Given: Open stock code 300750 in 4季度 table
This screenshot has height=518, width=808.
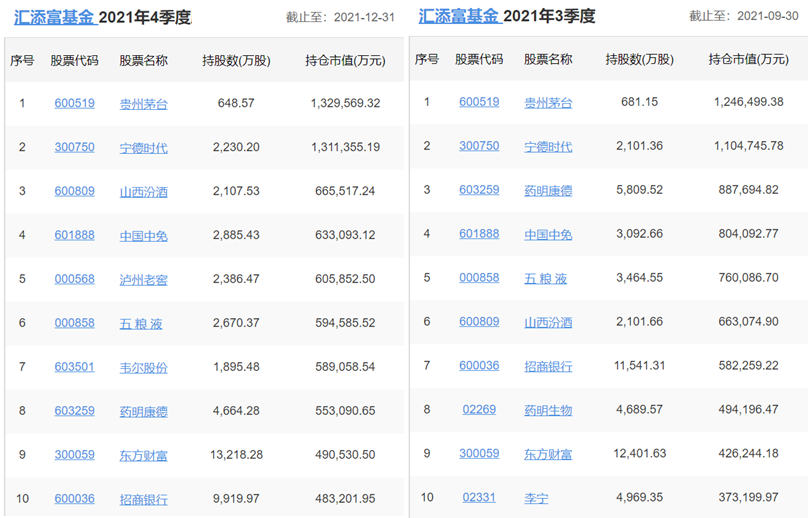Looking at the screenshot, I should (x=75, y=147).
